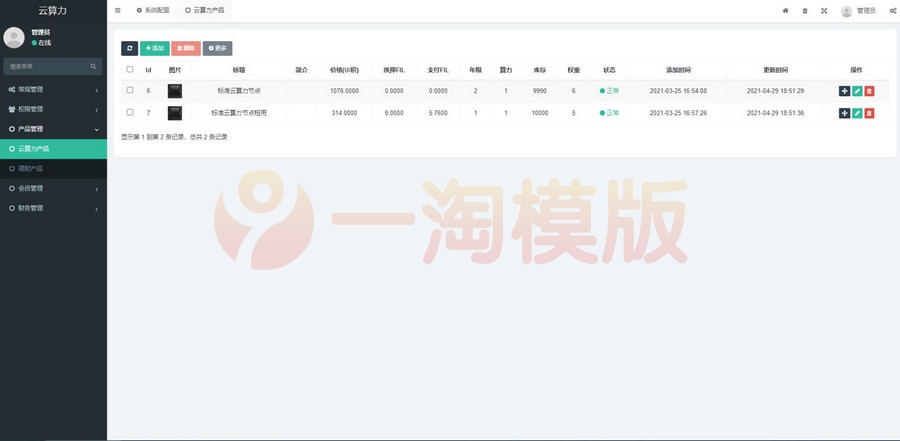
Task: Sort by the Id column header
Action: [x=148, y=70]
